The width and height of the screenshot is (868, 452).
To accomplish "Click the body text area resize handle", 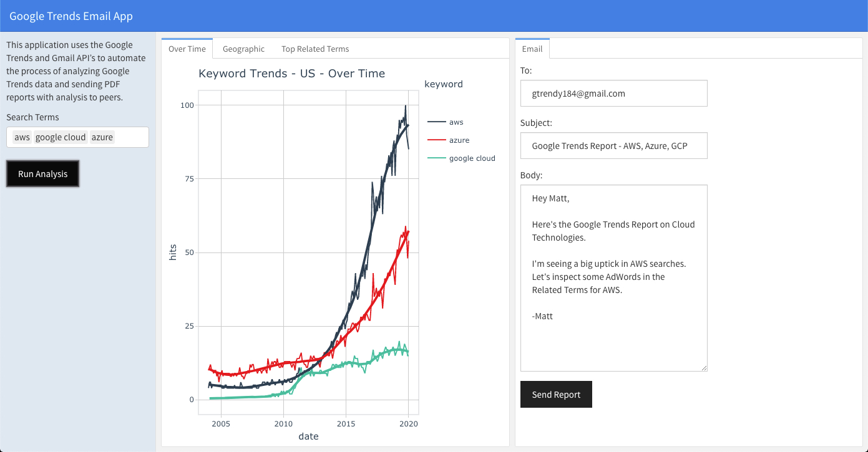I will (704, 368).
